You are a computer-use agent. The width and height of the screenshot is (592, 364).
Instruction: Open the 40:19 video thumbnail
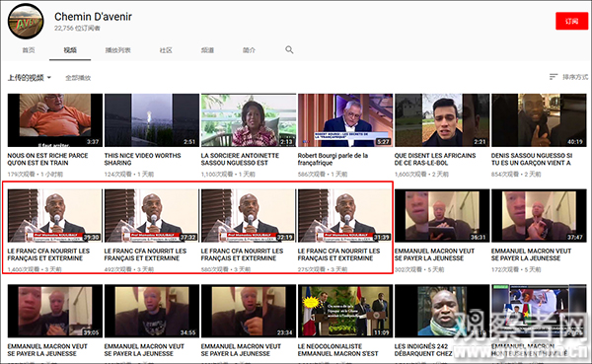tap(539, 120)
